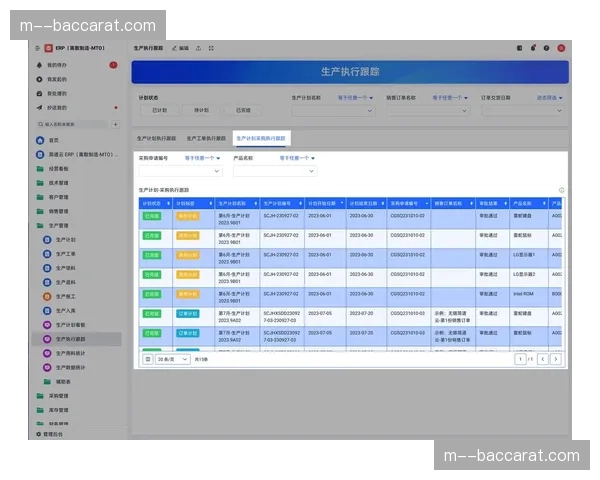Switch to 生产工单执行跟踪 tab

pyautogui.click(x=205, y=138)
